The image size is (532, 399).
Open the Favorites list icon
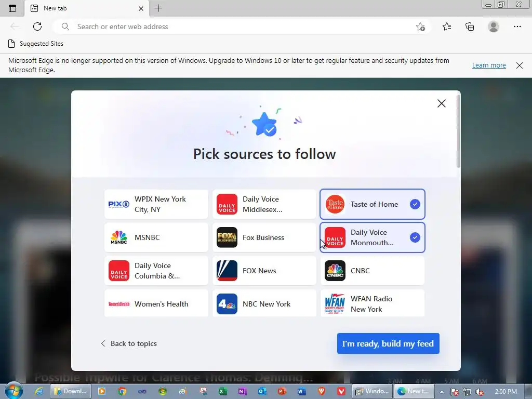coord(447,26)
